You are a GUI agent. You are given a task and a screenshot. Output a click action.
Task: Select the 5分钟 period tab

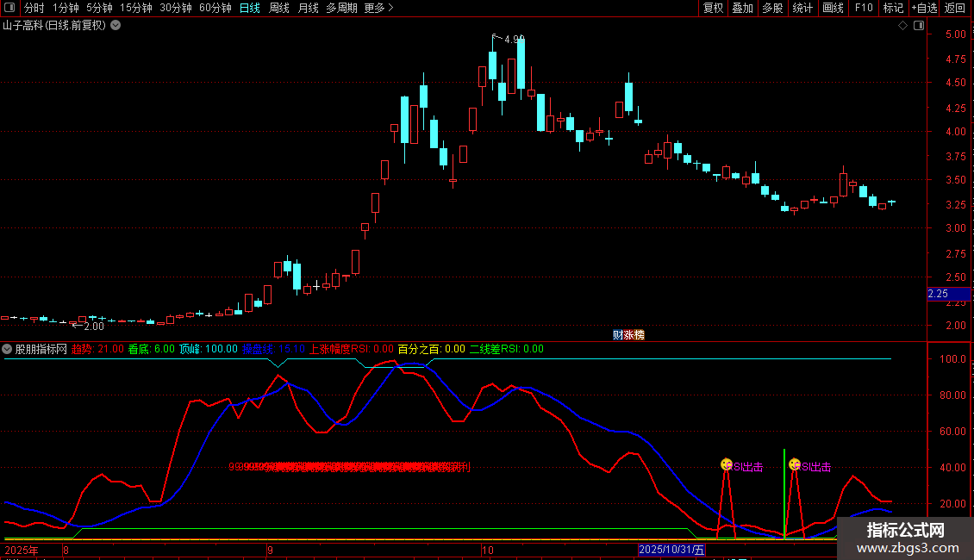99,8
